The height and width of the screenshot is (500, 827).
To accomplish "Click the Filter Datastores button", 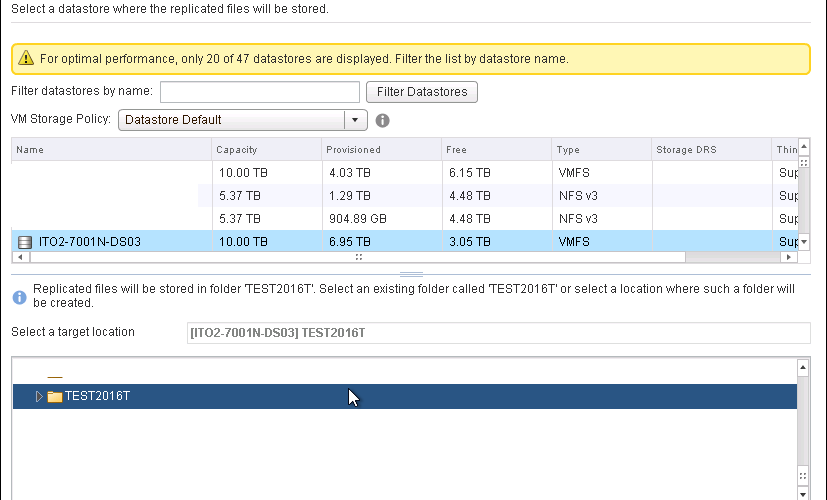I will click(422, 92).
